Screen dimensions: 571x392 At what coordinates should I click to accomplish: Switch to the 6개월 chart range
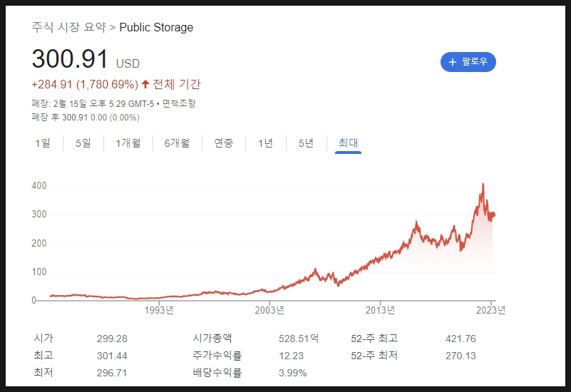177,143
